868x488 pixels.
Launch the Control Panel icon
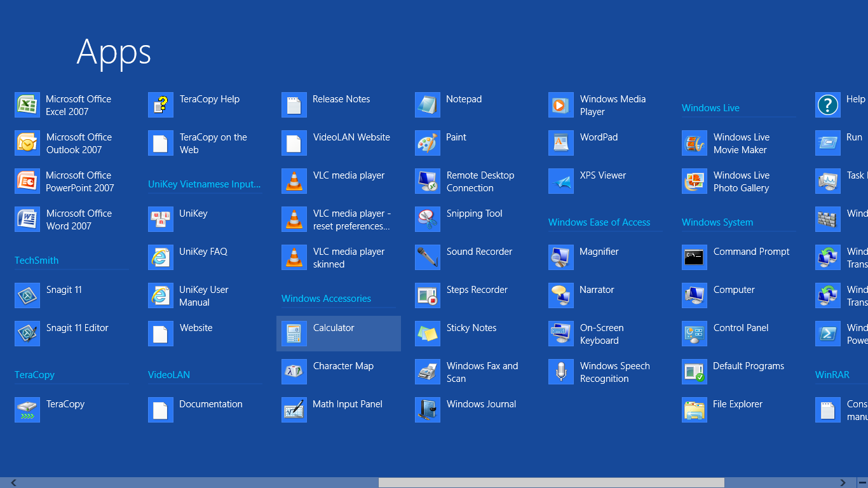pos(695,334)
